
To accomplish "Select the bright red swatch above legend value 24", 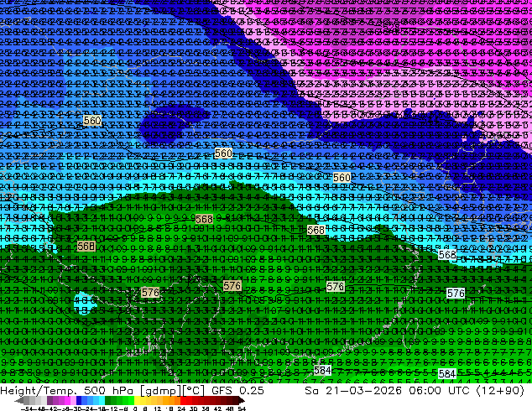I will click(183, 400).
